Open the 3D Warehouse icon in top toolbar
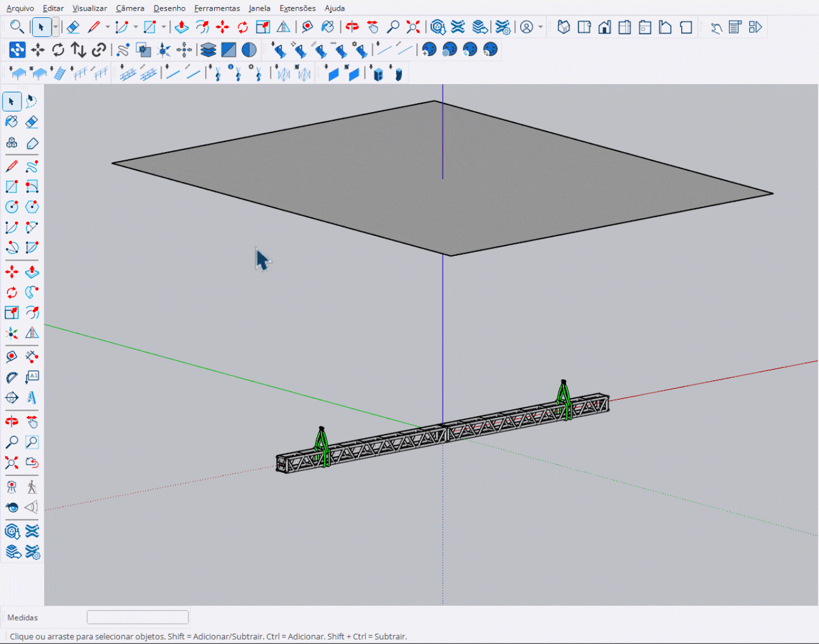This screenshot has width=819, height=644. [x=438, y=27]
